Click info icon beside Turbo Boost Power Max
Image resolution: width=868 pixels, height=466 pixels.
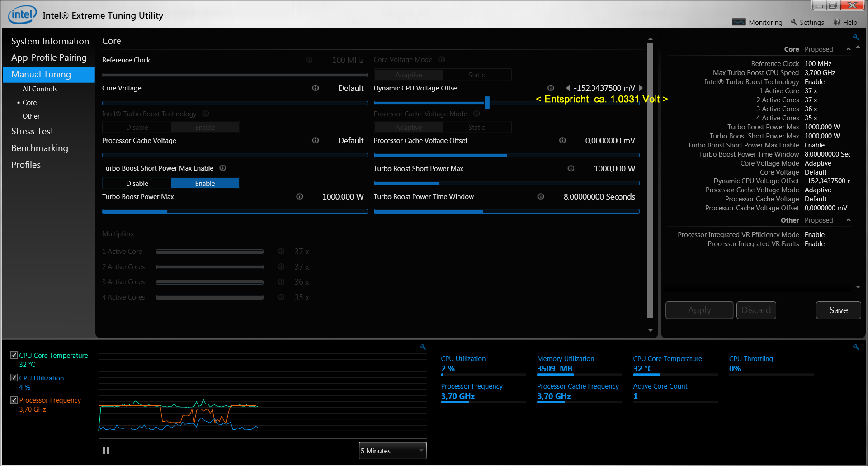300,196
